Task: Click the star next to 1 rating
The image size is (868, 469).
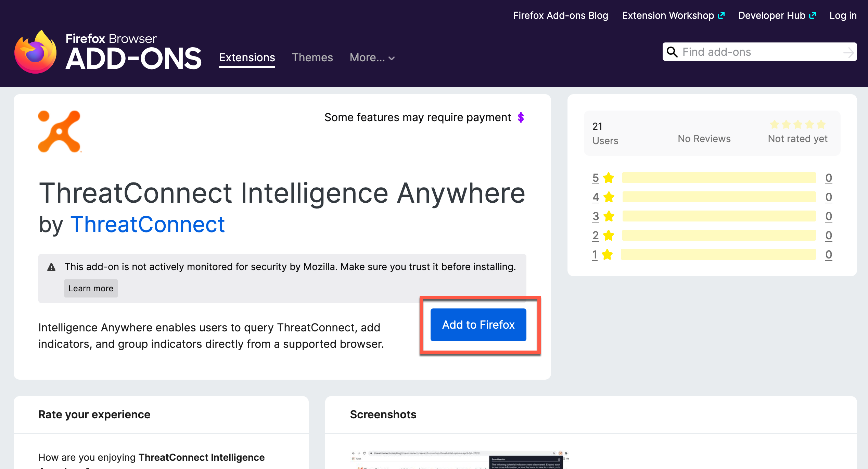Action: 607,254
